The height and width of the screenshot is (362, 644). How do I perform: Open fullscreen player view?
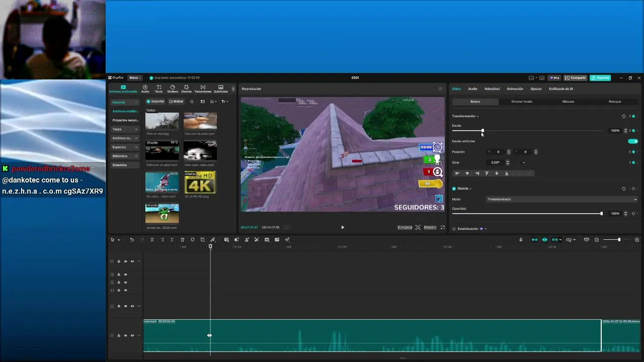point(443,227)
